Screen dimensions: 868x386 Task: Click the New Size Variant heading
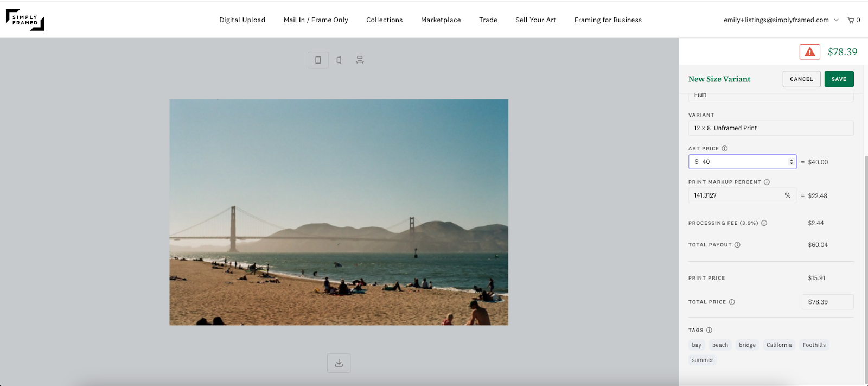coord(719,79)
